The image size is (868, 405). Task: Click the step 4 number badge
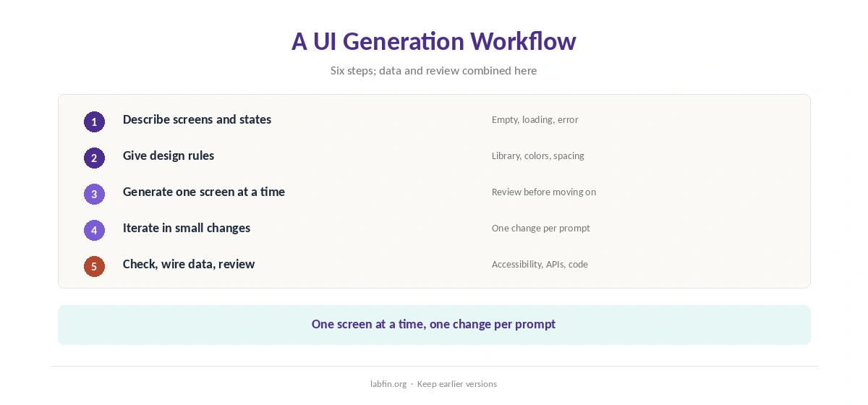tap(94, 230)
